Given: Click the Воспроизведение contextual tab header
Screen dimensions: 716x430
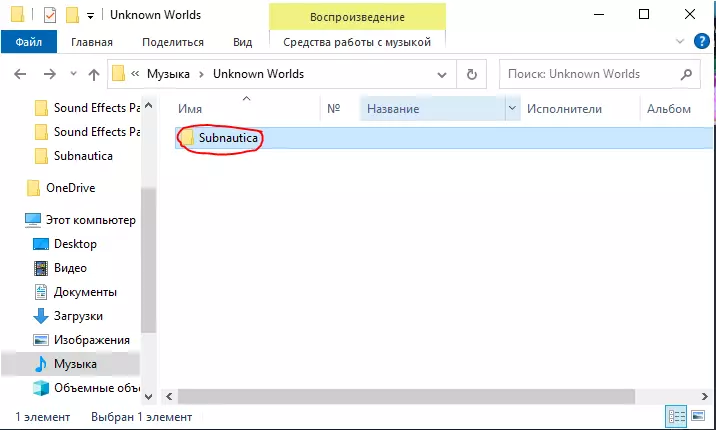Looking at the screenshot, I should pos(357,17).
